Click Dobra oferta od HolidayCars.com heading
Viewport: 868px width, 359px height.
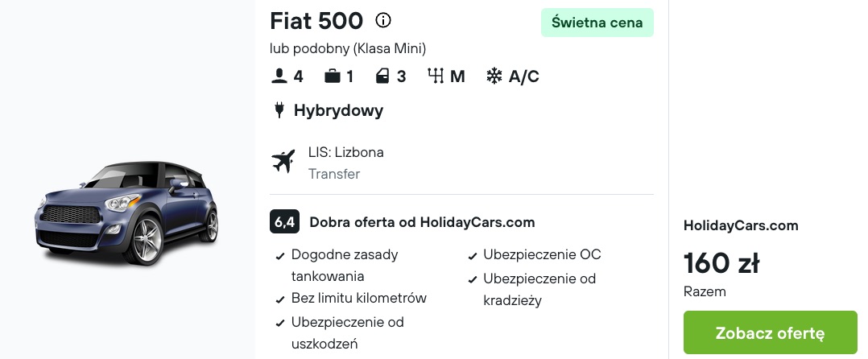(422, 222)
